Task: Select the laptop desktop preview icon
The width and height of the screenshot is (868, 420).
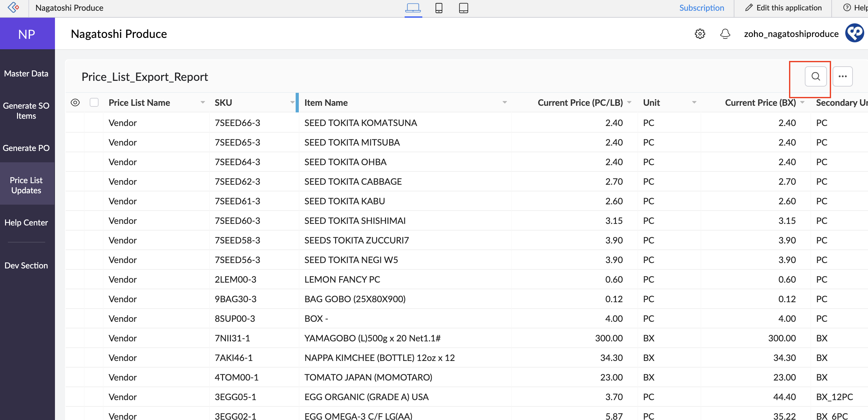Action: click(413, 8)
